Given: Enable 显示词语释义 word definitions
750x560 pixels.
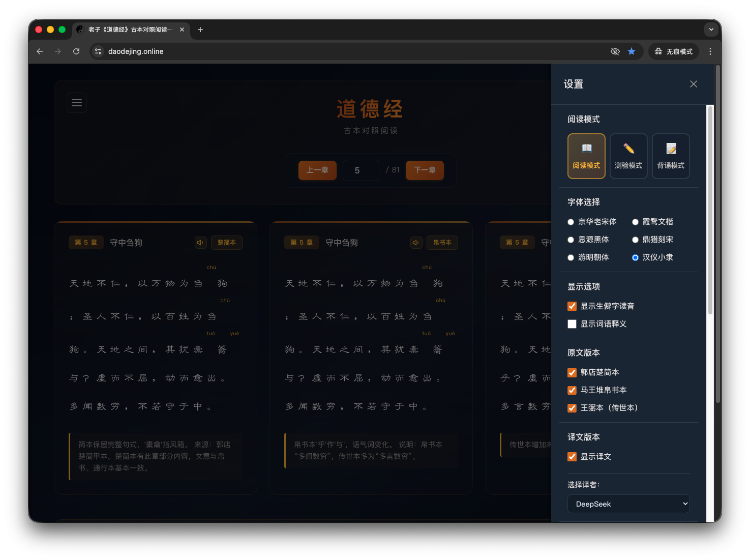Looking at the screenshot, I should [572, 324].
